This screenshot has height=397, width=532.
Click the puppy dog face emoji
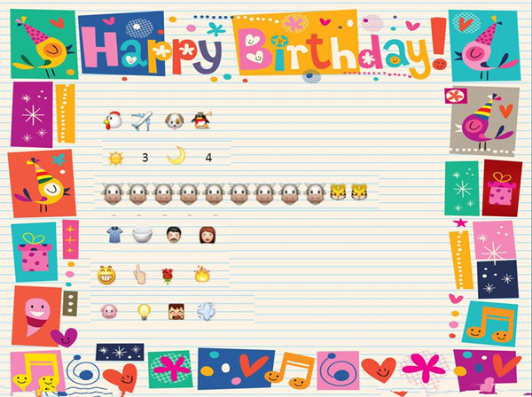175,121
